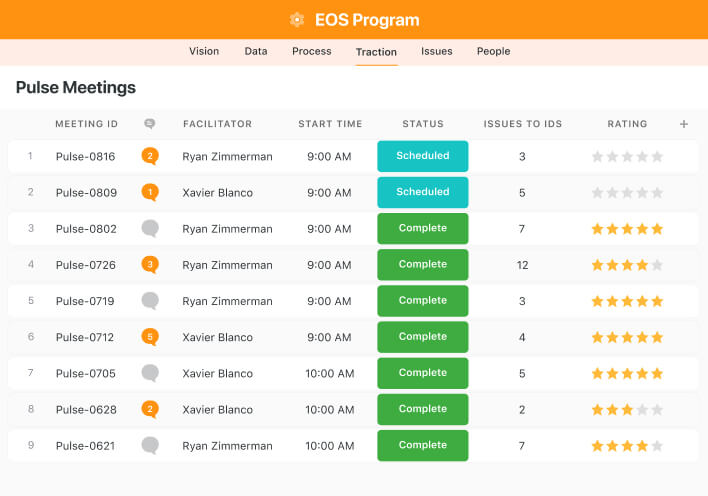Select row number 1
The width and height of the screenshot is (708, 496).
30,156
